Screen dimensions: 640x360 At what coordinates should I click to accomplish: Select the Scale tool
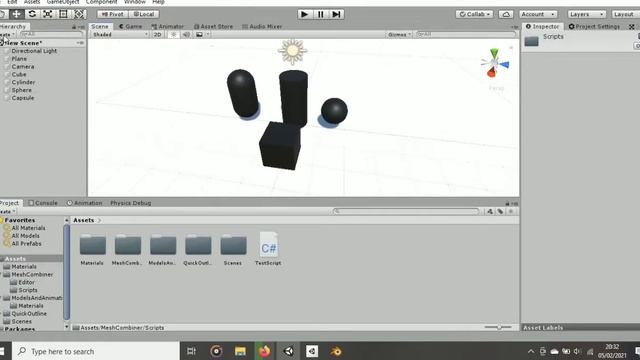[48, 14]
